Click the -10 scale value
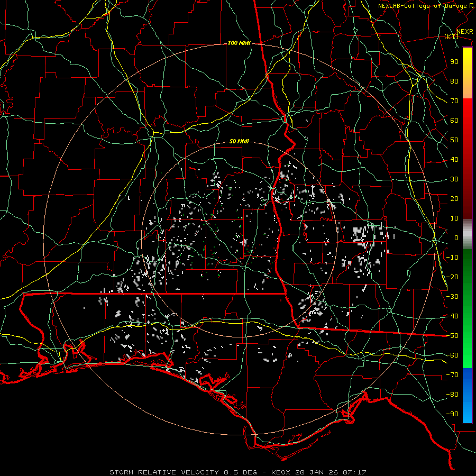 [452, 258]
